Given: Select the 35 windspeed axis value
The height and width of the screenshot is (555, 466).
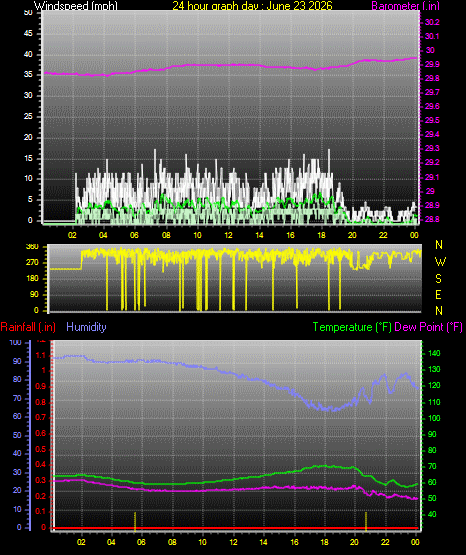Looking at the screenshot, I should coord(28,75).
